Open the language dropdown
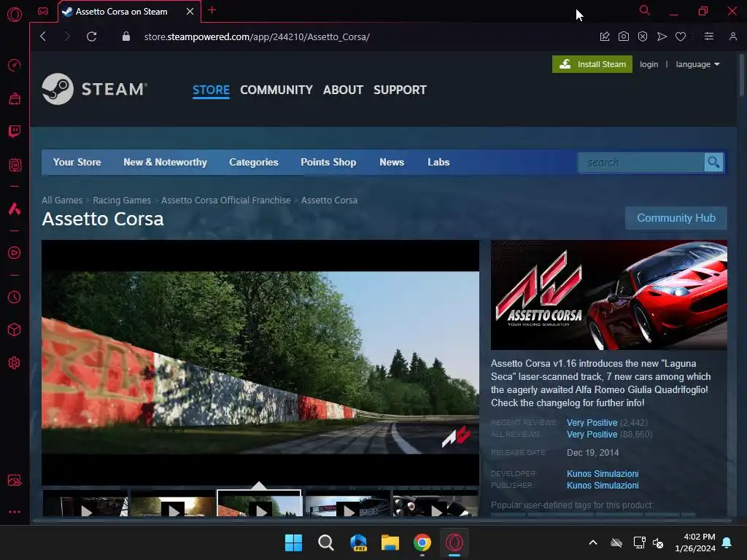Image resolution: width=747 pixels, height=560 pixels. click(x=697, y=64)
